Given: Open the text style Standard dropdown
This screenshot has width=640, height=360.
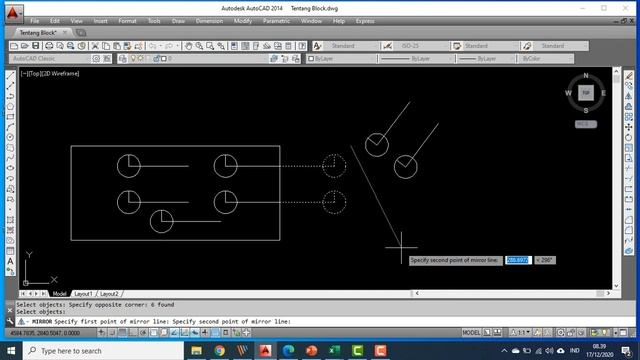Looking at the screenshot, I should pos(352,46).
